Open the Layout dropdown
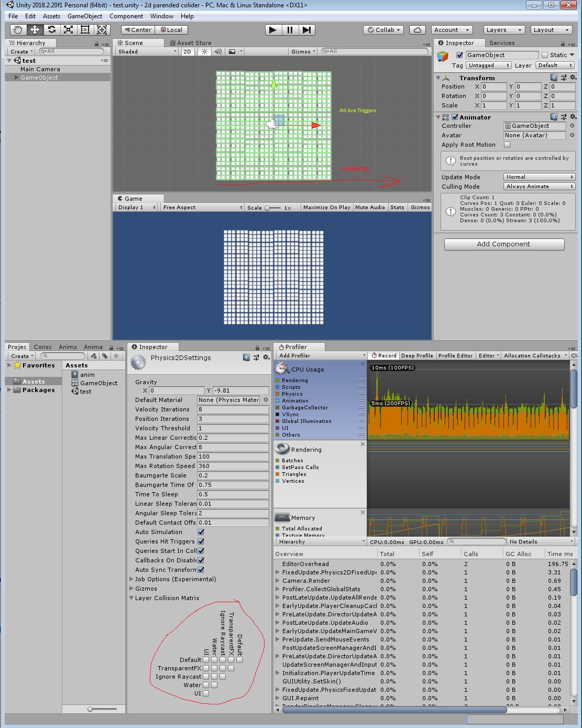The width and height of the screenshot is (582, 728). 551,30
